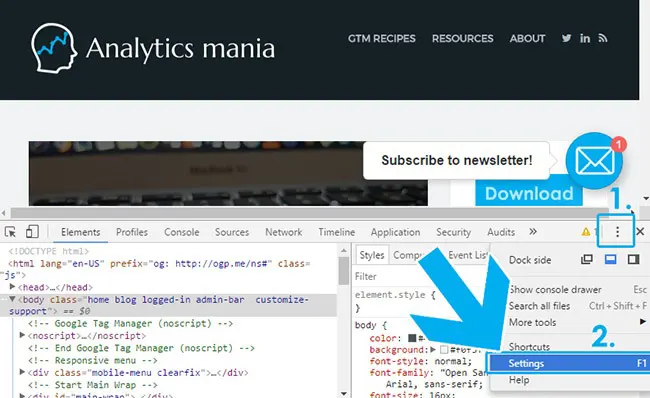Switch to the Console tab

[182, 232]
